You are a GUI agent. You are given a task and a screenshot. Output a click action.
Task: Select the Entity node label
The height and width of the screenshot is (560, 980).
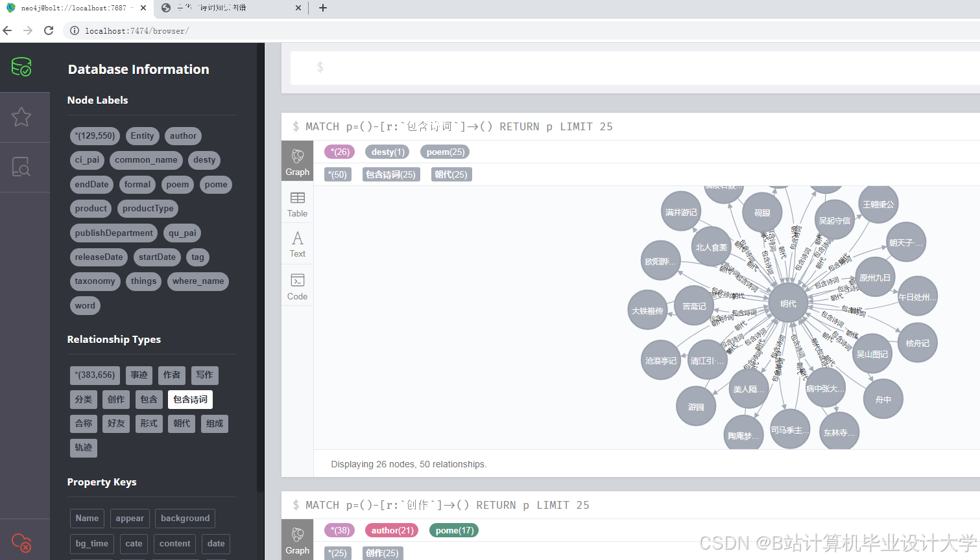coord(142,136)
